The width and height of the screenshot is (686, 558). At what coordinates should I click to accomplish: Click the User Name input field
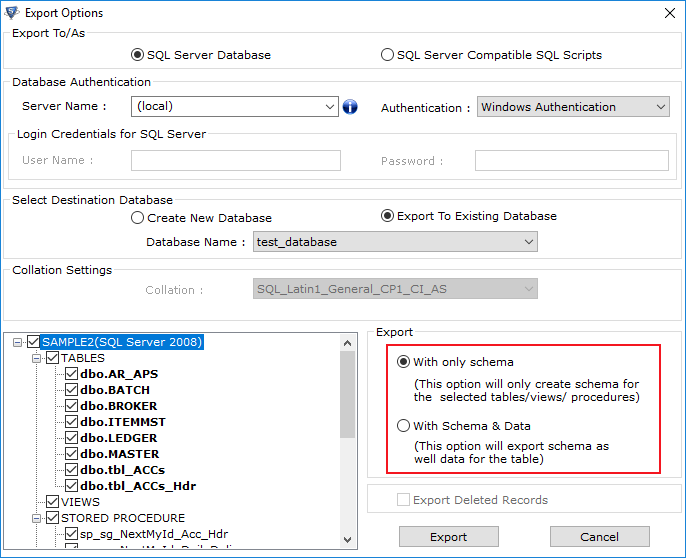(236, 160)
